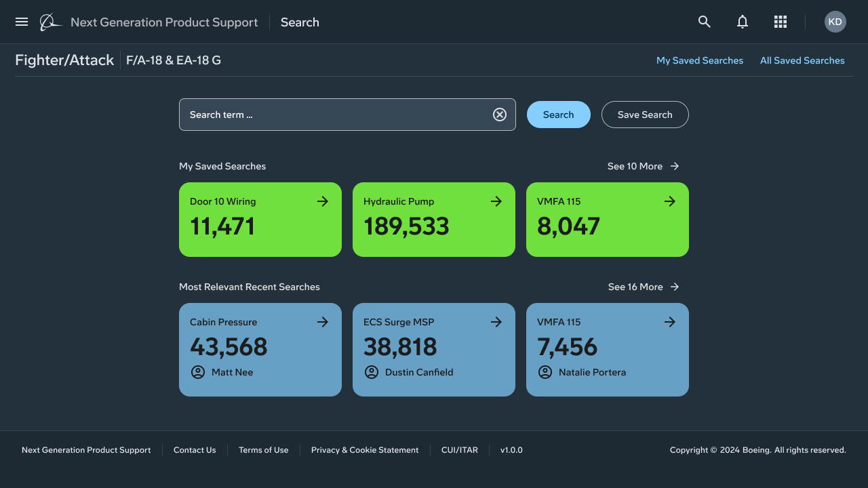Viewport: 868px width, 488px height.
Task: Click Matt Nee user icon
Action: click(198, 372)
